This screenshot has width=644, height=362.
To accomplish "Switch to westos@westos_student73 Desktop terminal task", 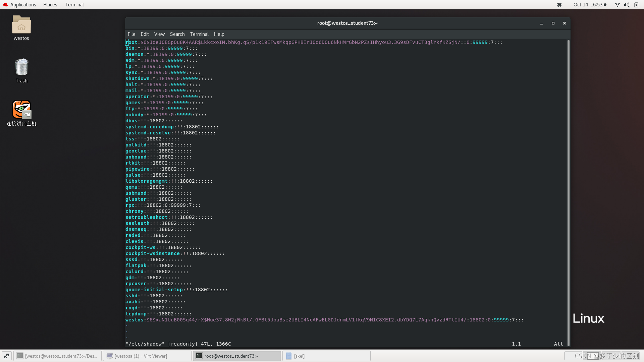I will pyautogui.click(x=57, y=356).
